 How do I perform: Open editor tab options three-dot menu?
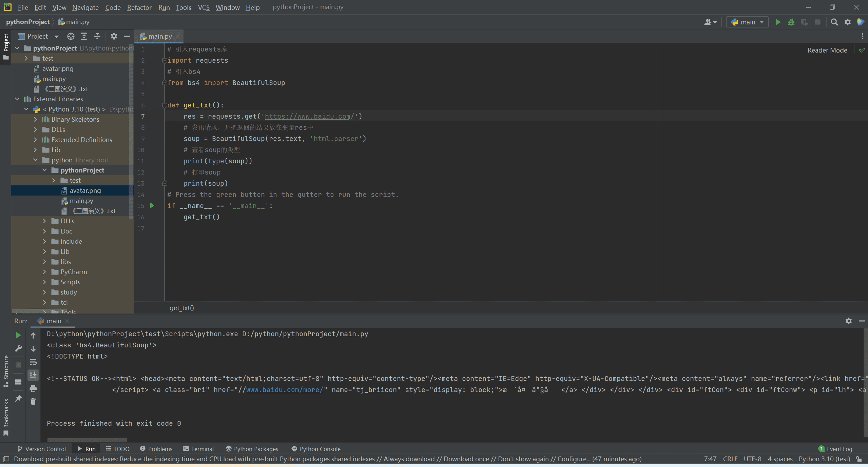click(x=862, y=36)
